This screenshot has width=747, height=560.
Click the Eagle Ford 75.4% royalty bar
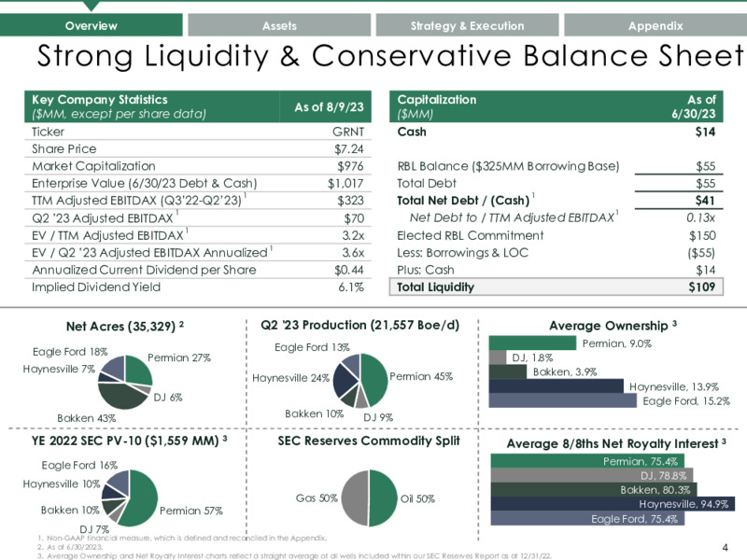(587, 518)
